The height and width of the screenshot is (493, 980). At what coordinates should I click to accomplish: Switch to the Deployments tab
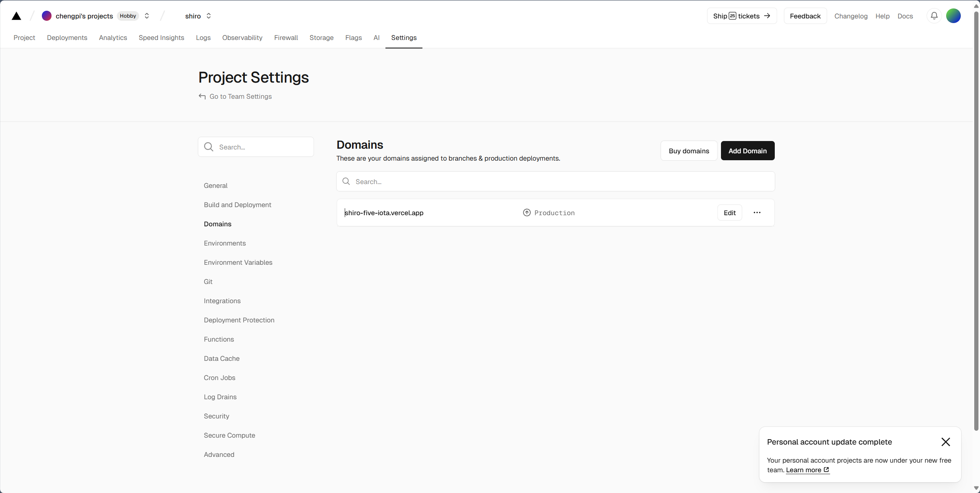pos(67,38)
